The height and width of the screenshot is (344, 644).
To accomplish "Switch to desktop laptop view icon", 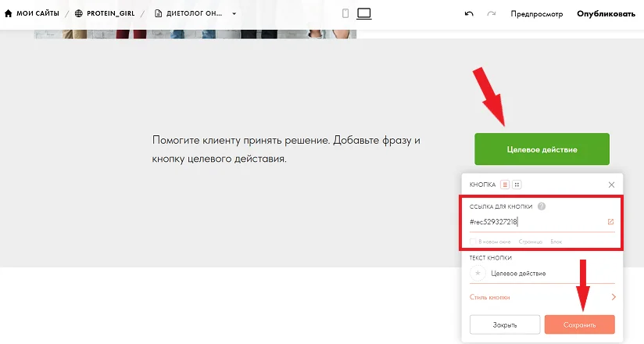I will [x=364, y=13].
